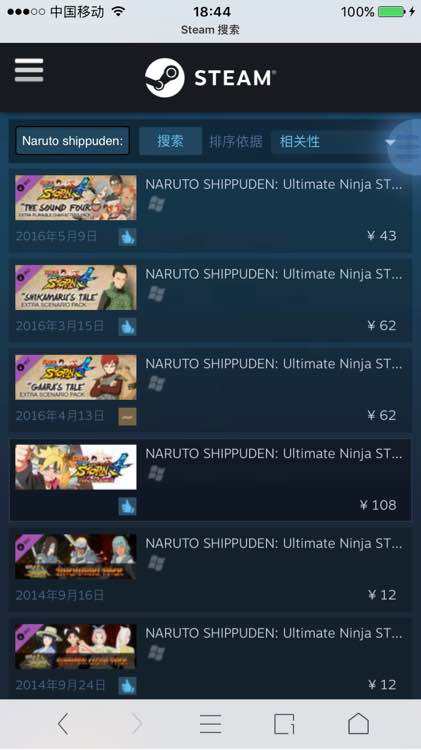Image resolution: width=421 pixels, height=750 pixels.
Task: Tap the Steam logo
Action: coord(210,77)
